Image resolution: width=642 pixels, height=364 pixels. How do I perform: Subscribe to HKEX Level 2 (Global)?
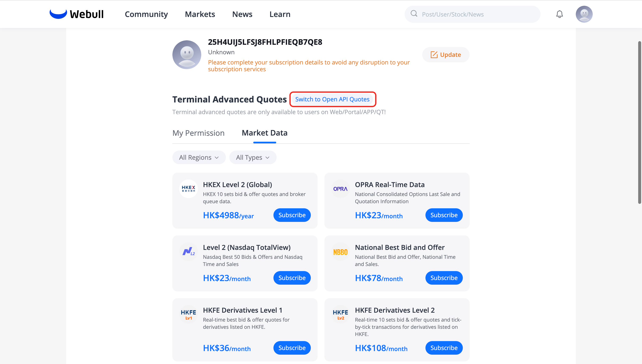[x=292, y=215]
